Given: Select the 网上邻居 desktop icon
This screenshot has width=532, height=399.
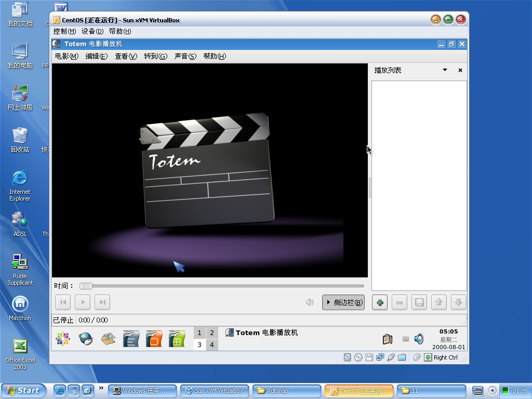Looking at the screenshot, I should pyautogui.click(x=20, y=98).
